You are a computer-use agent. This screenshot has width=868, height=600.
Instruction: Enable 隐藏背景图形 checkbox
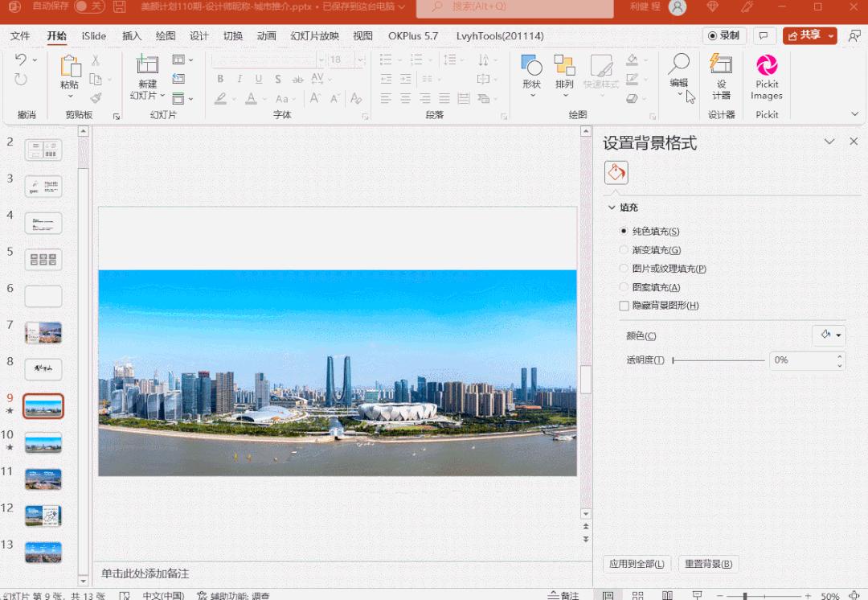click(623, 306)
